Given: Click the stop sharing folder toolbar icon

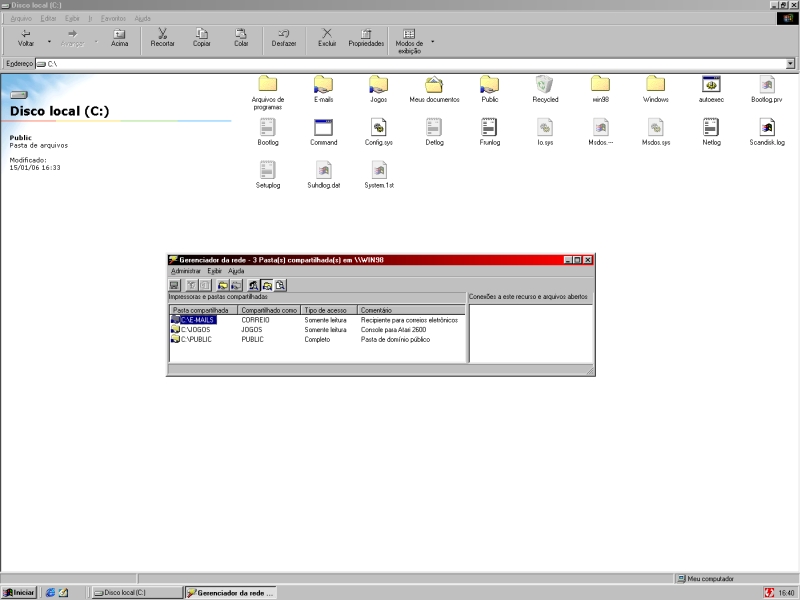Looking at the screenshot, I should click(x=236, y=286).
